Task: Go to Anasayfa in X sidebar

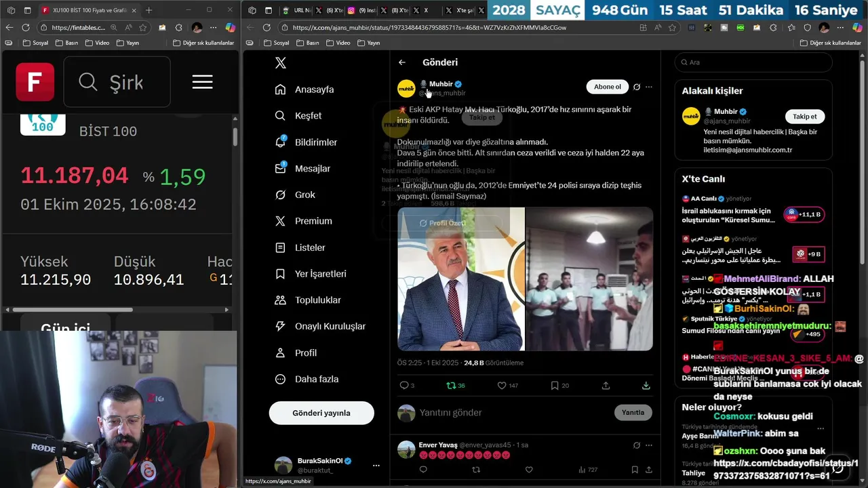Action: [304, 89]
